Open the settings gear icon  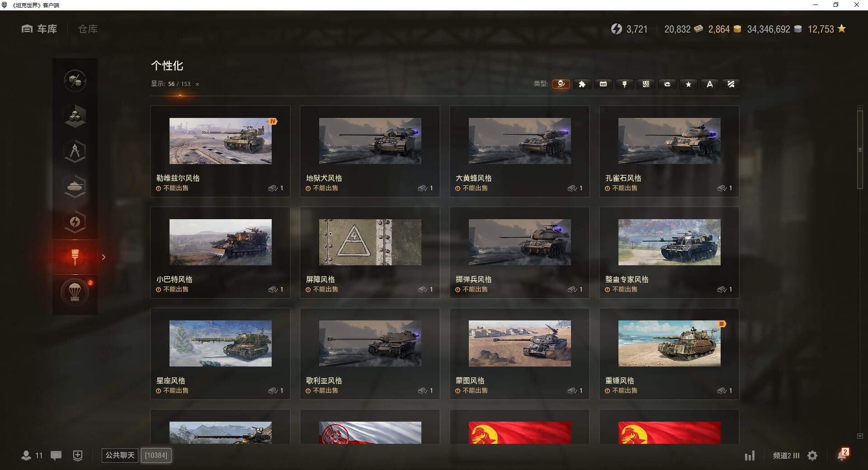[812, 456]
